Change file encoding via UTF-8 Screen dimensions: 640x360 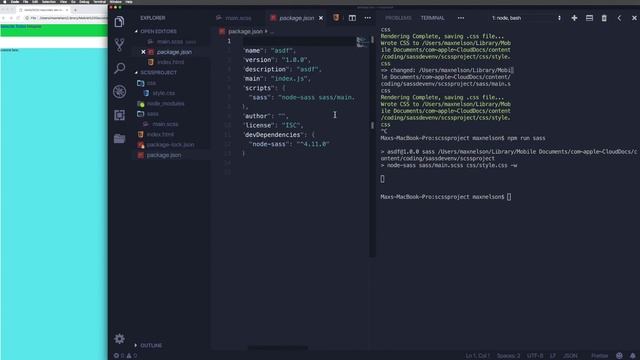coord(535,356)
